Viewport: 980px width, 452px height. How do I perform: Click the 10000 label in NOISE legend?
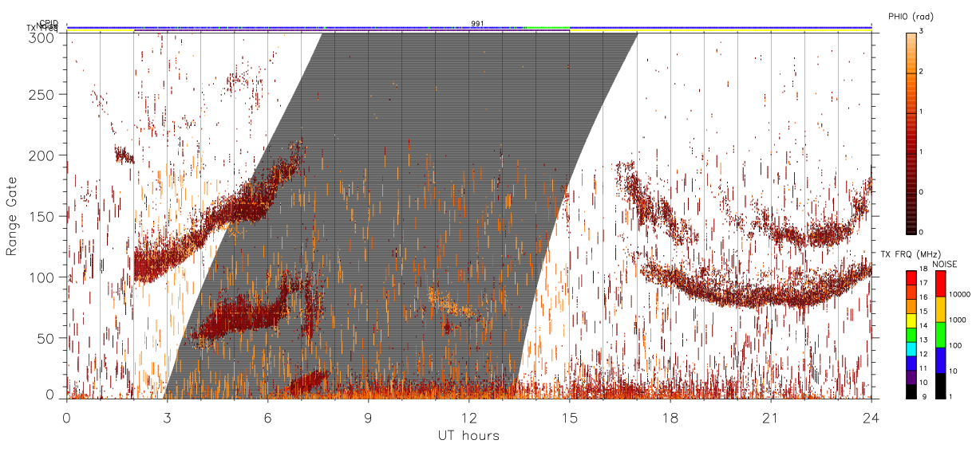pos(960,295)
